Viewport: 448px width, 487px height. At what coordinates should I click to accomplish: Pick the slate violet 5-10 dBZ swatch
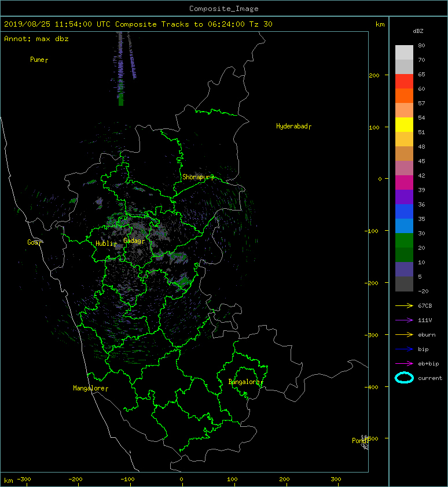click(x=404, y=270)
